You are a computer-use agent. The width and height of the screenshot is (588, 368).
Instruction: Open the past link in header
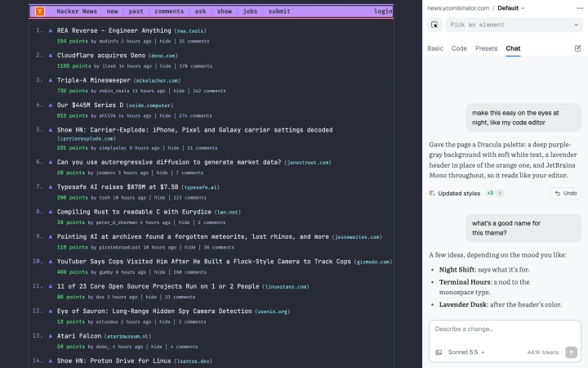click(136, 11)
